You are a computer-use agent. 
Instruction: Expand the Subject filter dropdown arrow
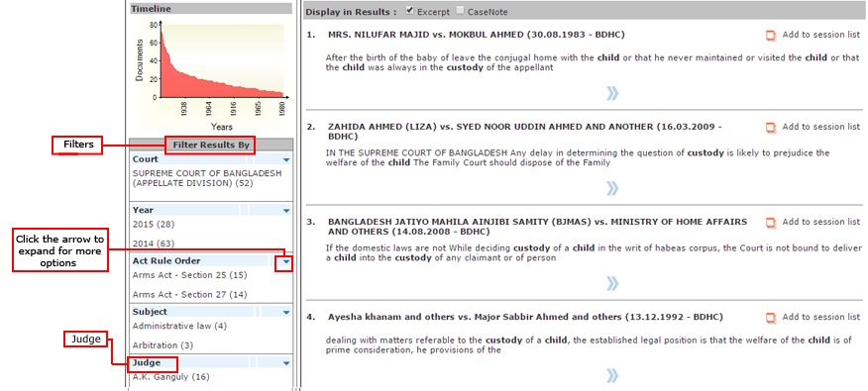pyautogui.click(x=286, y=313)
